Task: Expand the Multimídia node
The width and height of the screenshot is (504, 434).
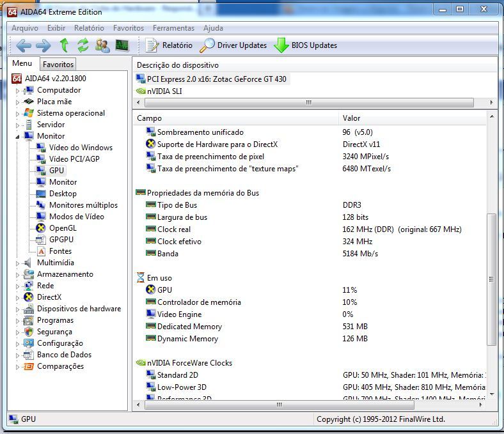Action: coord(18,263)
